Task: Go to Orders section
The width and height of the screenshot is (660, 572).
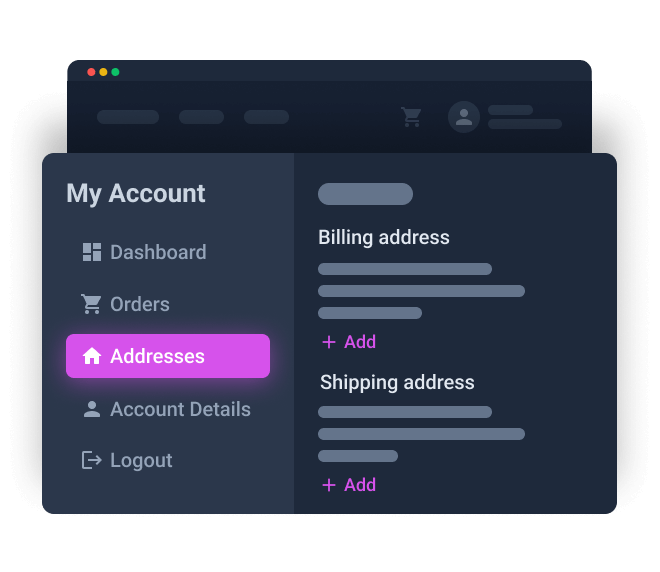Action: 125,304
